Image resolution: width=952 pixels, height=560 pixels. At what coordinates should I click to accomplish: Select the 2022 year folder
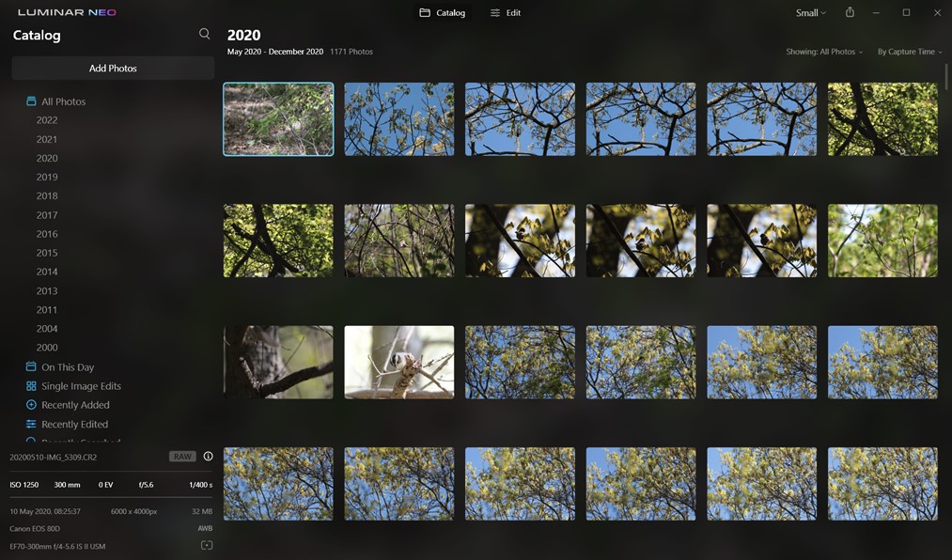coord(47,120)
